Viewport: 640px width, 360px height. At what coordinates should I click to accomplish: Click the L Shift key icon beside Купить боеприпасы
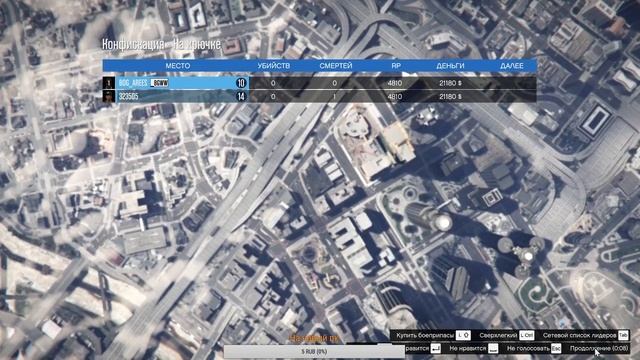(463, 336)
